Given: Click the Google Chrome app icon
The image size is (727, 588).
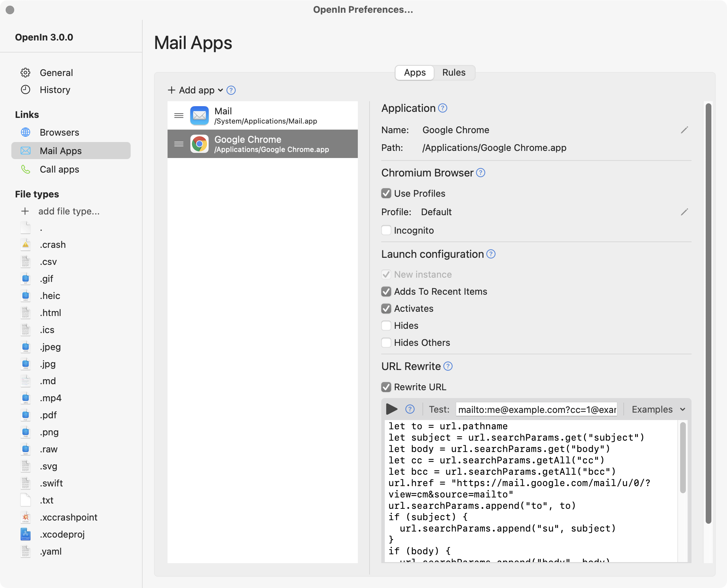Looking at the screenshot, I should coord(199,144).
